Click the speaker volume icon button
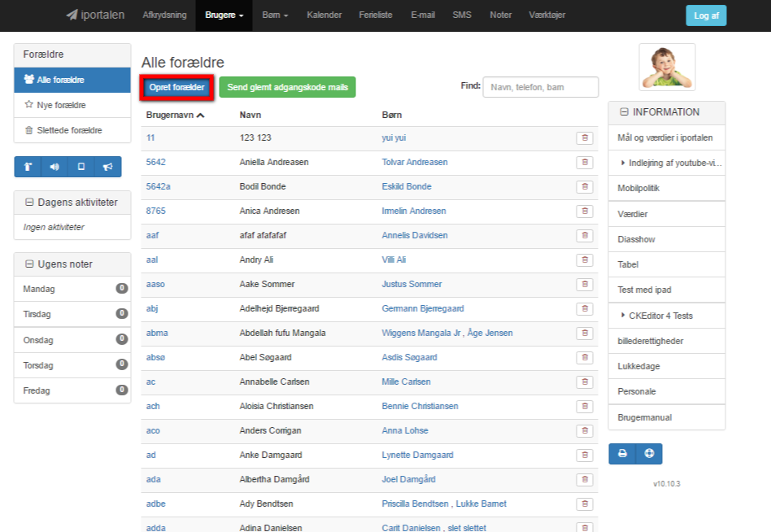771x532 pixels. 54,167
